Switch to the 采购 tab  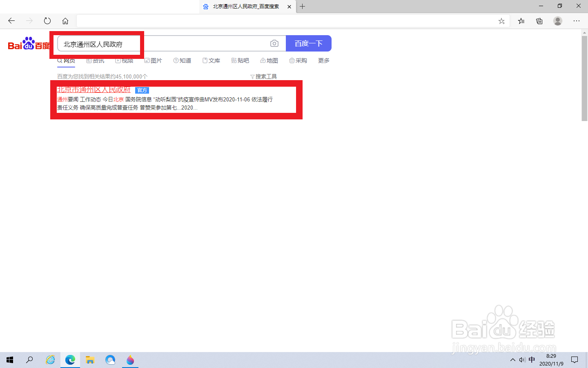pyautogui.click(x=298, y=61)
